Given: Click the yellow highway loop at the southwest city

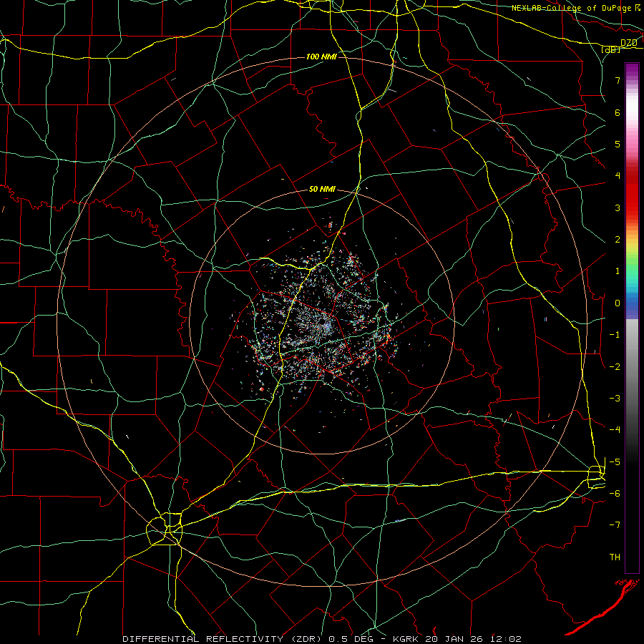Looking at the screenshot, I should (165, 529).
